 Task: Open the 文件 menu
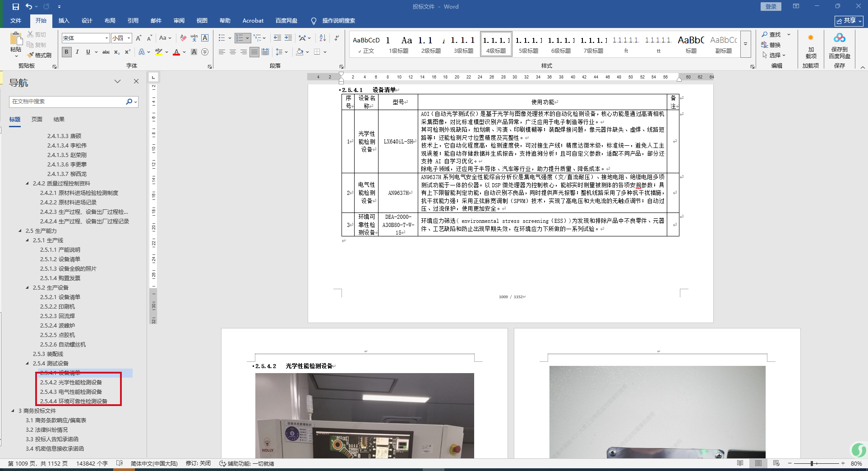coord(16,21)
